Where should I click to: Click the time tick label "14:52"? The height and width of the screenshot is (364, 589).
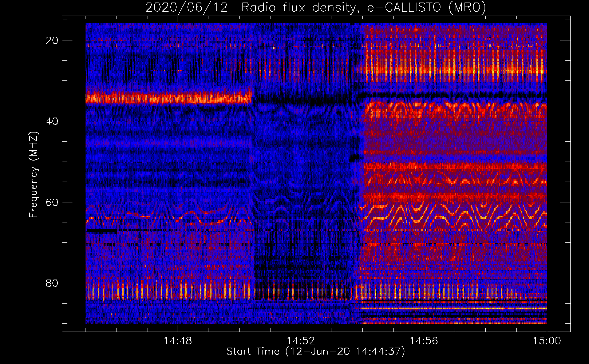(301, 341)
